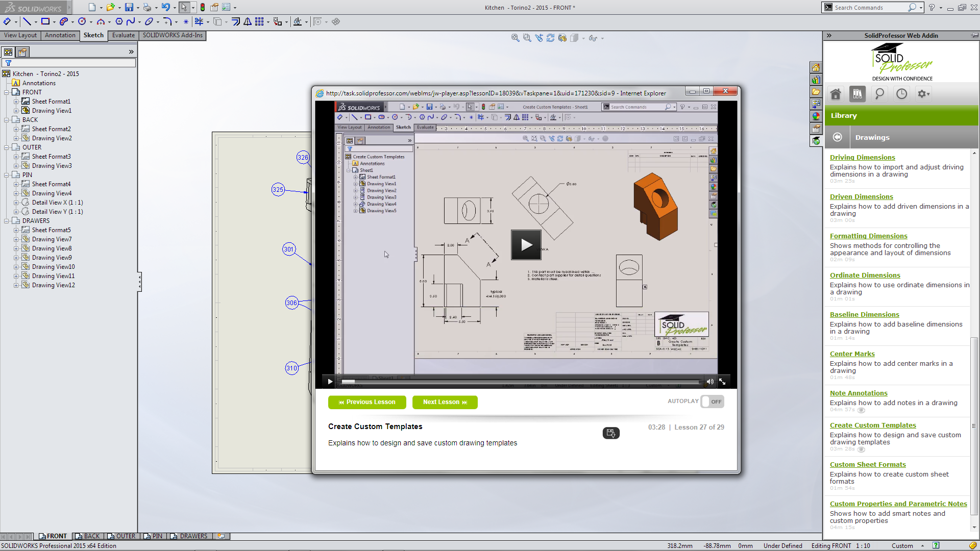Click the video progress seek bar

pyautogui.click(x=521, y=382)
